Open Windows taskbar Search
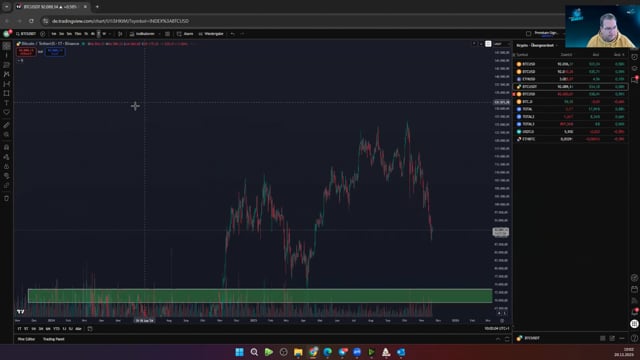 click(x=254, y=352)
